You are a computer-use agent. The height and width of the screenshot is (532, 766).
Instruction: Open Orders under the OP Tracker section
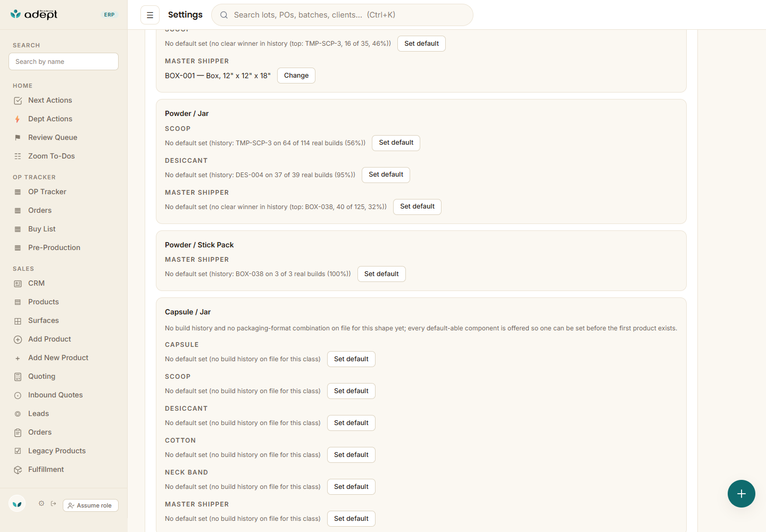tap(63, 210)
